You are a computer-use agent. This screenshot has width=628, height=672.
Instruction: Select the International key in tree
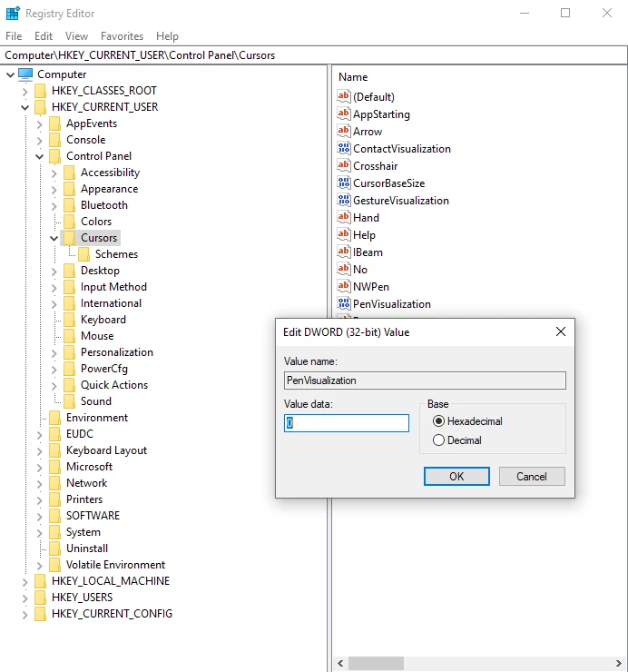point(111,303)
